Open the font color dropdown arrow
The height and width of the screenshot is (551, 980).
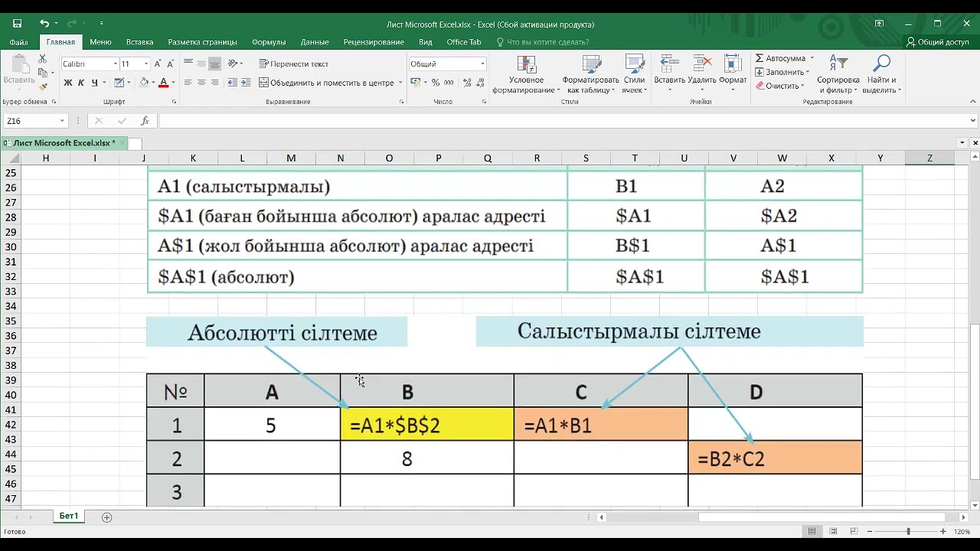(x=173, y=83)
